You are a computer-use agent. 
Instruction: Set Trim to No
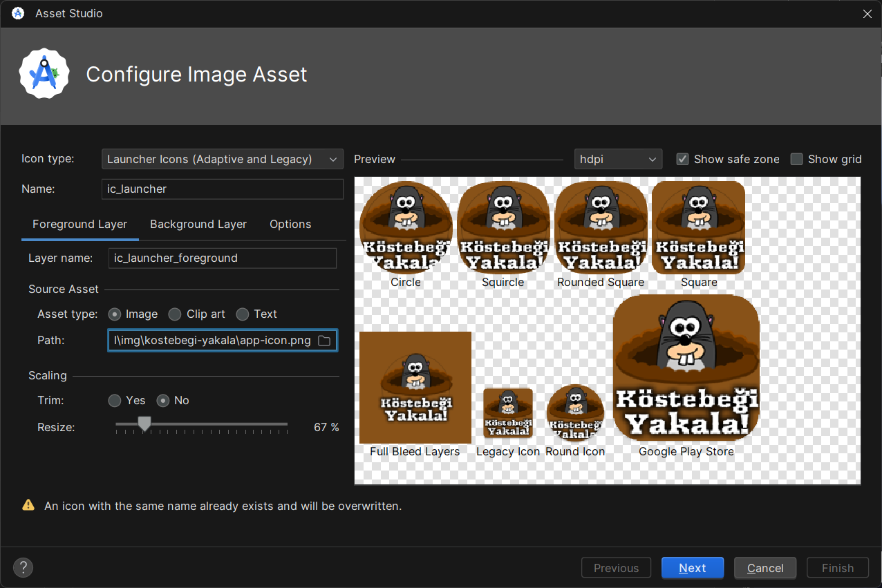tap(163, 401)
